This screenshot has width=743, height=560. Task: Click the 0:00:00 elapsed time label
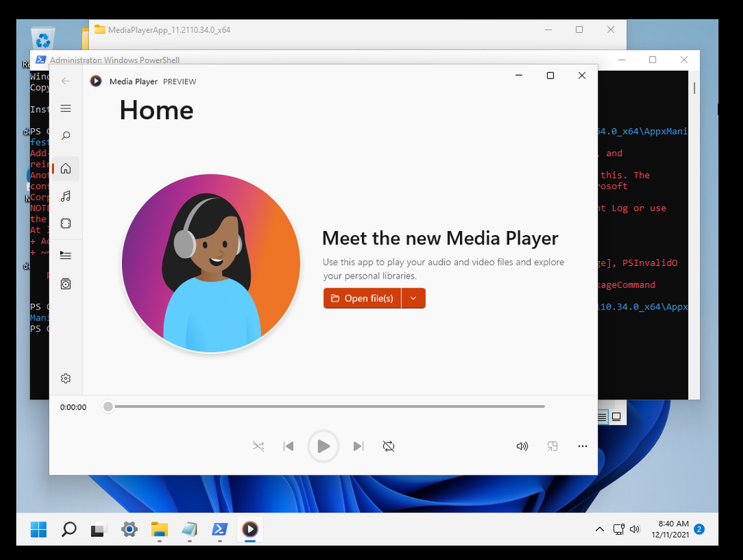pos(73,407)
